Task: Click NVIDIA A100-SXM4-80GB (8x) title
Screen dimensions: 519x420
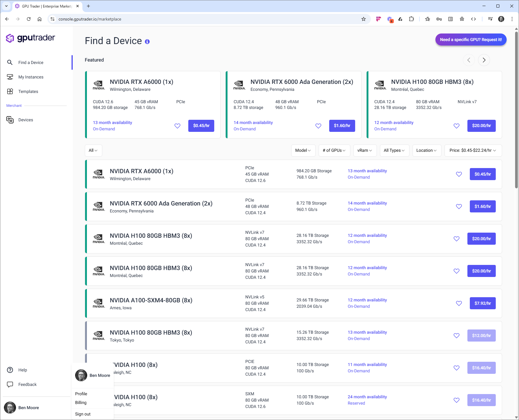Action: point(151,300)
